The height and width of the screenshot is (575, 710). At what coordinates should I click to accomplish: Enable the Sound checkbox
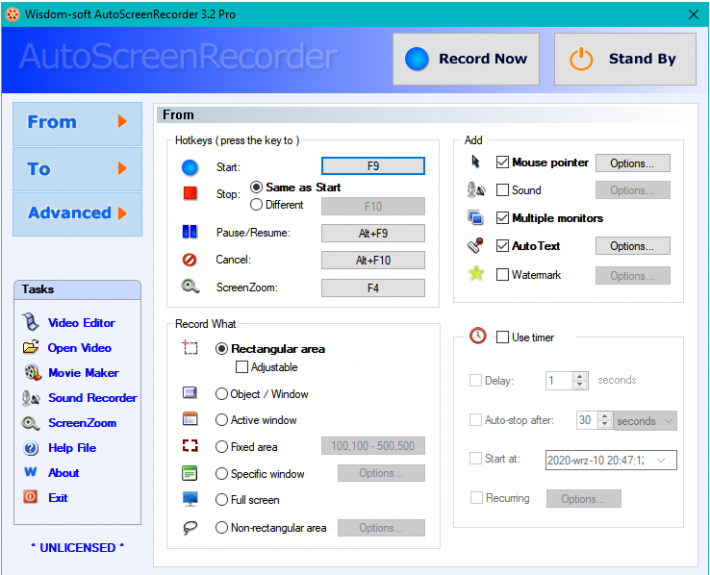502,190
